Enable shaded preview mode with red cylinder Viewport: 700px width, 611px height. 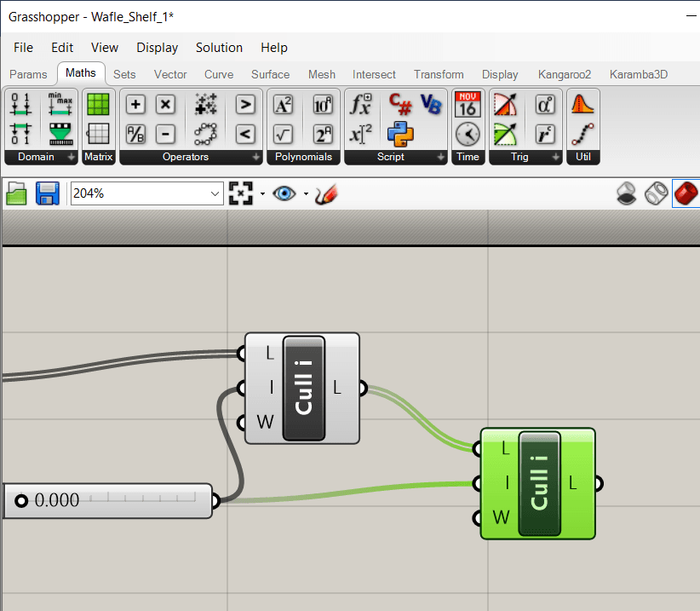686,193
